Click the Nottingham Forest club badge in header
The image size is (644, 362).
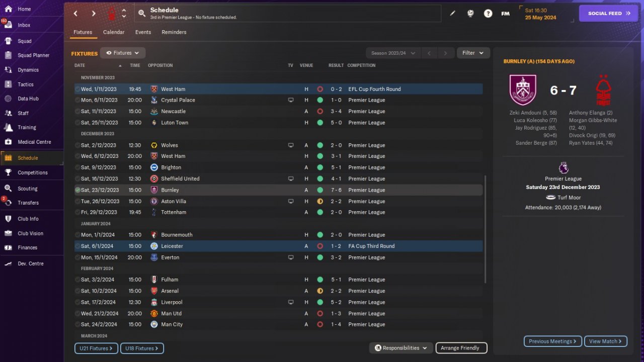pos(111,14)
